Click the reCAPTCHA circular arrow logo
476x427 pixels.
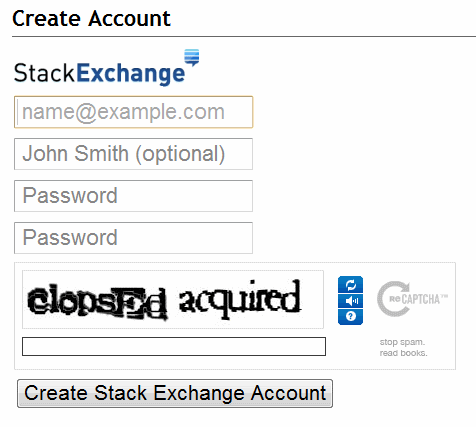tap(393, 299)
